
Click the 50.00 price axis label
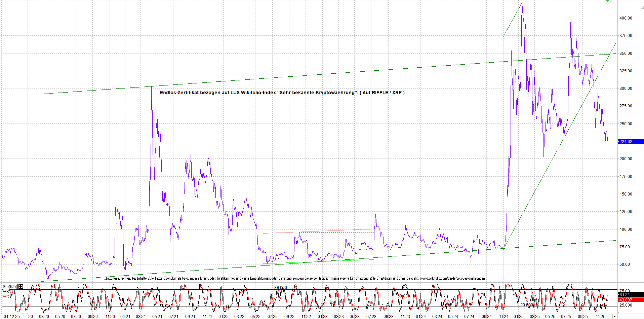pos(626,264)
